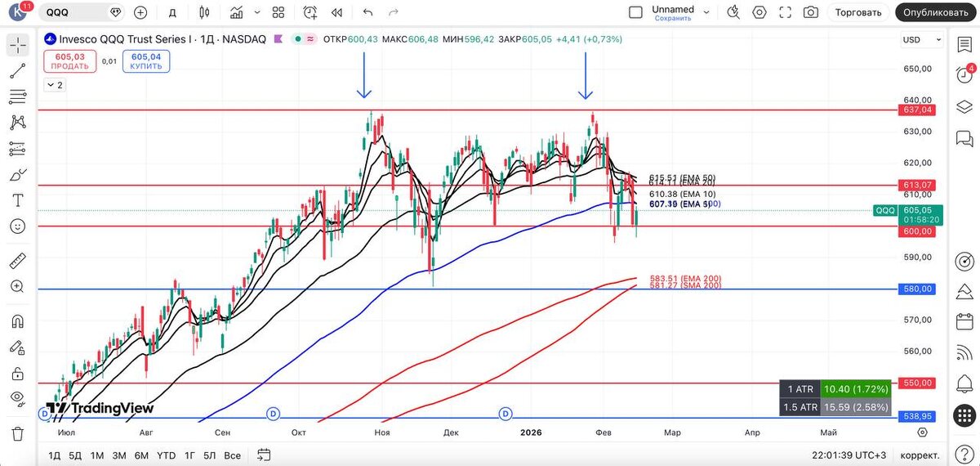Click the КУПИТЬ 605,04 buy button
This screenshot has height=466, width=980.
tap(145, 61)
